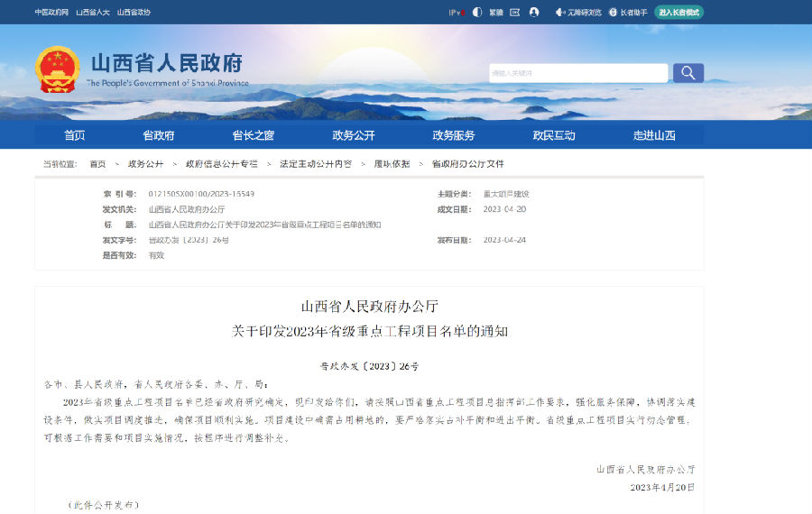Click 政府信息公开专栏 breadcrumb link
812x514 pixels.
[x=222, y=164]
